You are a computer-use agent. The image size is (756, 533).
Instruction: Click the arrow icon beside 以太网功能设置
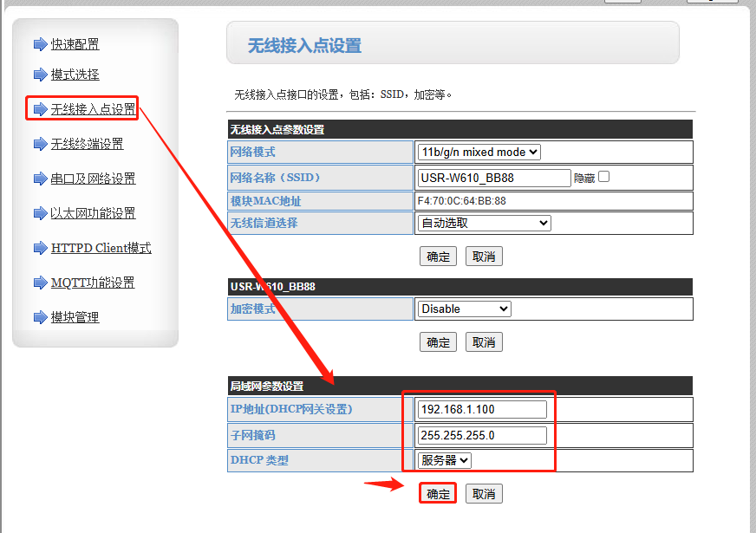[x=40, y=213]
